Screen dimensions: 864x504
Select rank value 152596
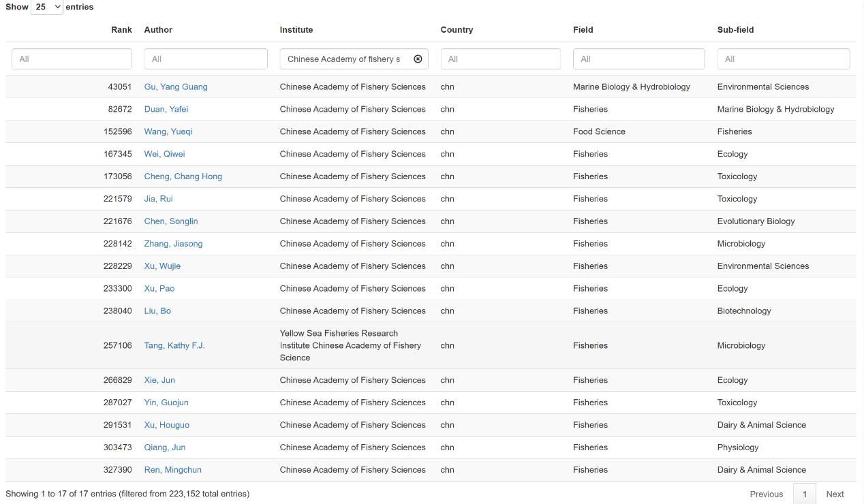[x=118, y=131]
